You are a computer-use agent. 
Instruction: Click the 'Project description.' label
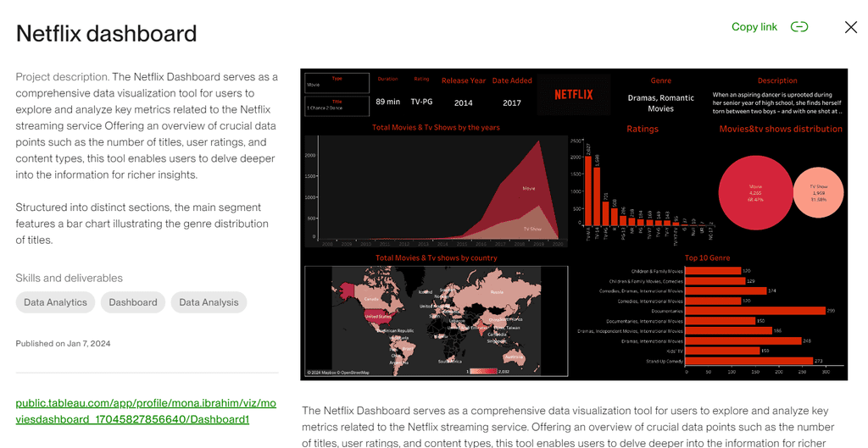(62, 77)
